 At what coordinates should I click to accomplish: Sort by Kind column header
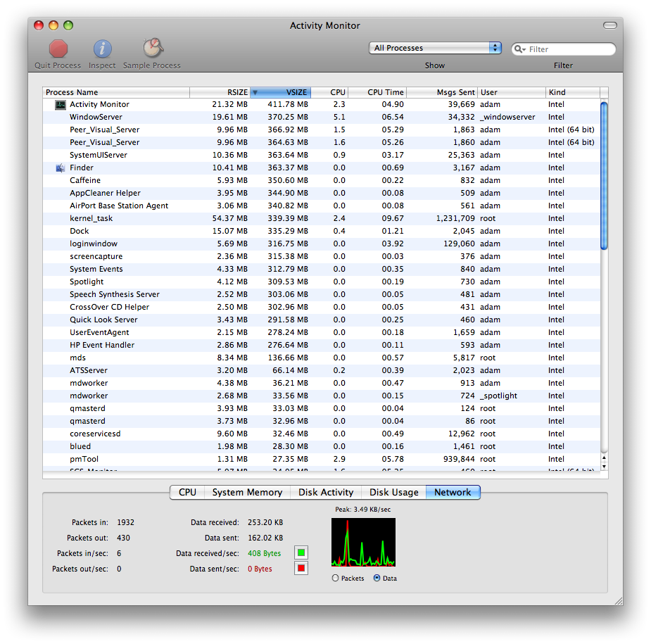[x=573, y=93]
